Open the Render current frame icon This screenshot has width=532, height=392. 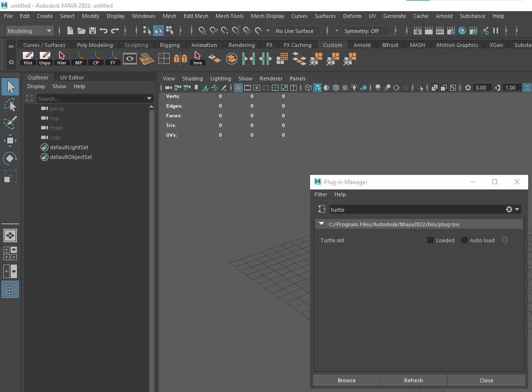(428, 31)
